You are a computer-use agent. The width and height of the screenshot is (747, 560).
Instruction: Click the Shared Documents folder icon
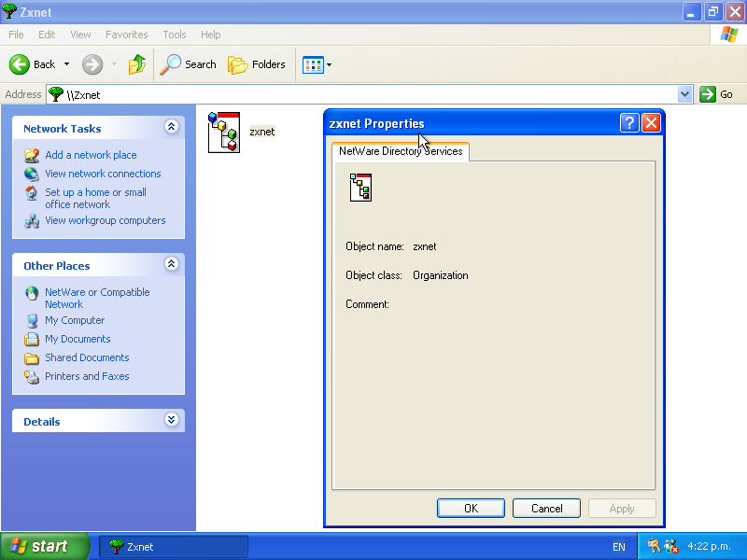point(32,358)
